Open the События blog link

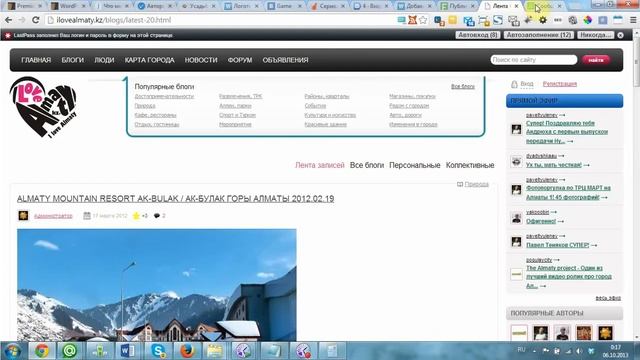tap(315, 106)
